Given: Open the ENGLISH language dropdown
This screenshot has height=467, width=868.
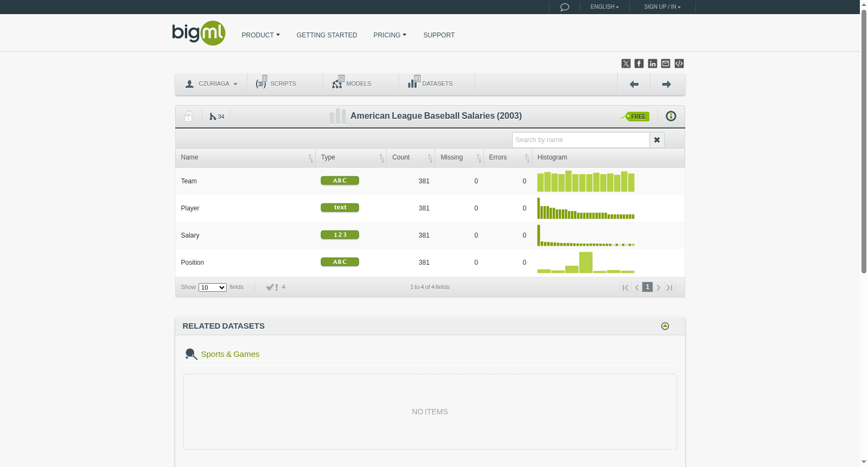Looking at the screenshot, I should point(604,7).
